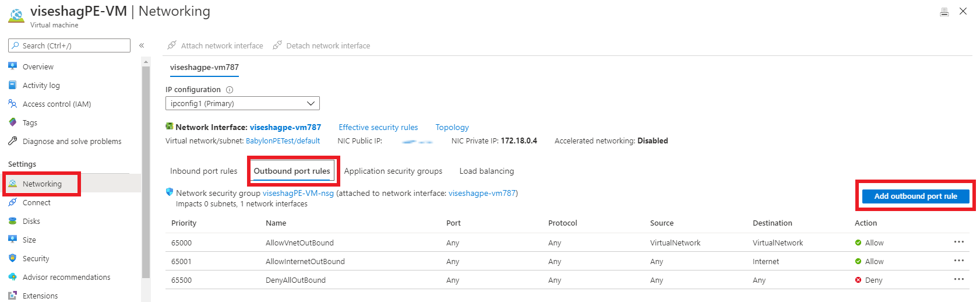Viewport: 980px width, 302px height.
Task: Collapse the sidebar with double chevron
Action: click(142, 45)
